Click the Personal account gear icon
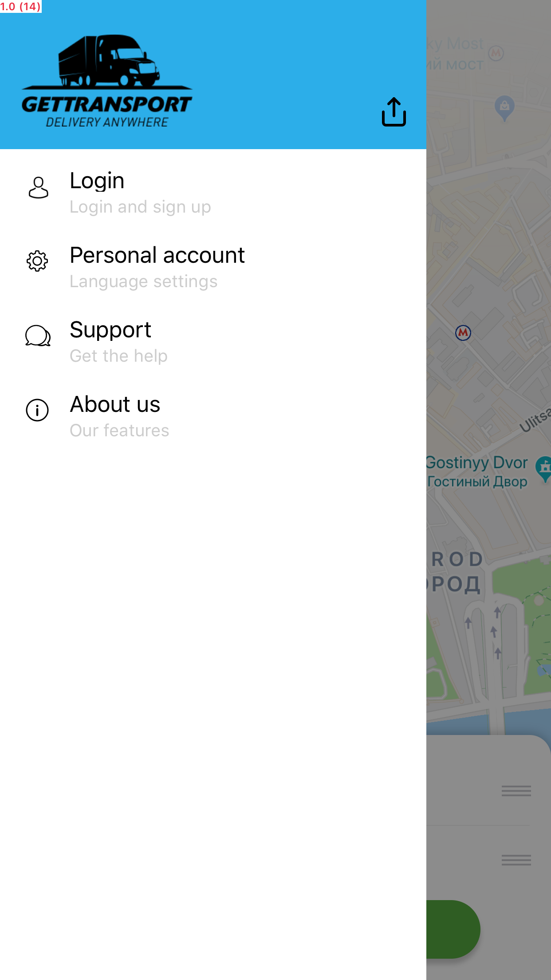 click(x=37, y=261)
